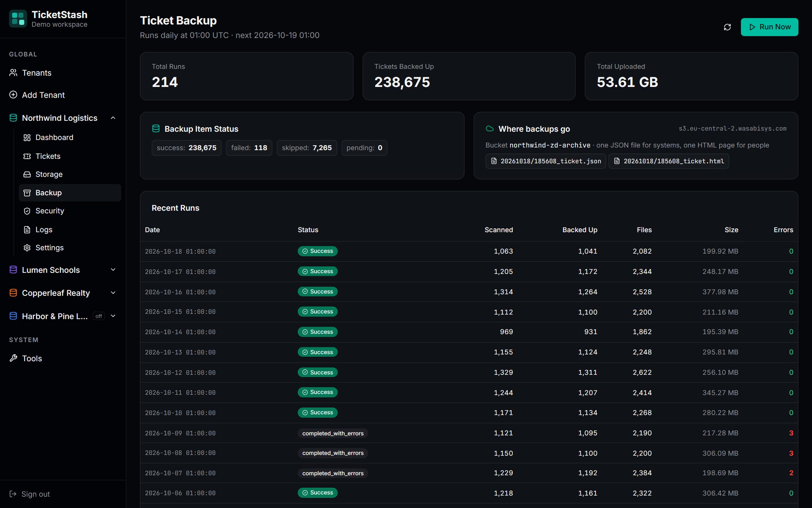This screenshot has width=812, height=508.
Task: Expand the Copperleaf Realty tenant
Action: tap(113, 293)
